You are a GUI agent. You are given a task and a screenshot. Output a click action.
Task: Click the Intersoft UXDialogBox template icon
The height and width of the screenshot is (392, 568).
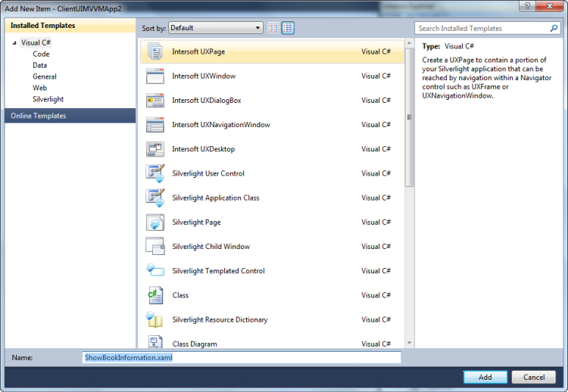tap(155, 100)
